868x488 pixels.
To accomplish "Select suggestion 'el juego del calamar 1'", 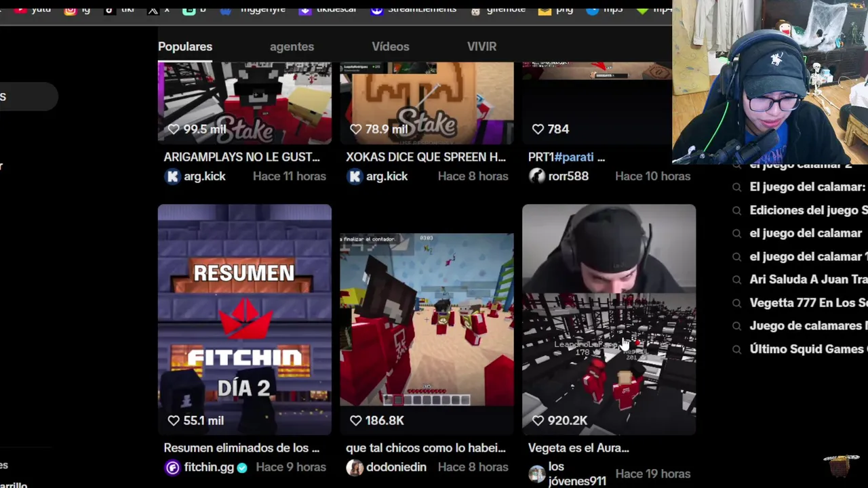I will tap(808, 257).
